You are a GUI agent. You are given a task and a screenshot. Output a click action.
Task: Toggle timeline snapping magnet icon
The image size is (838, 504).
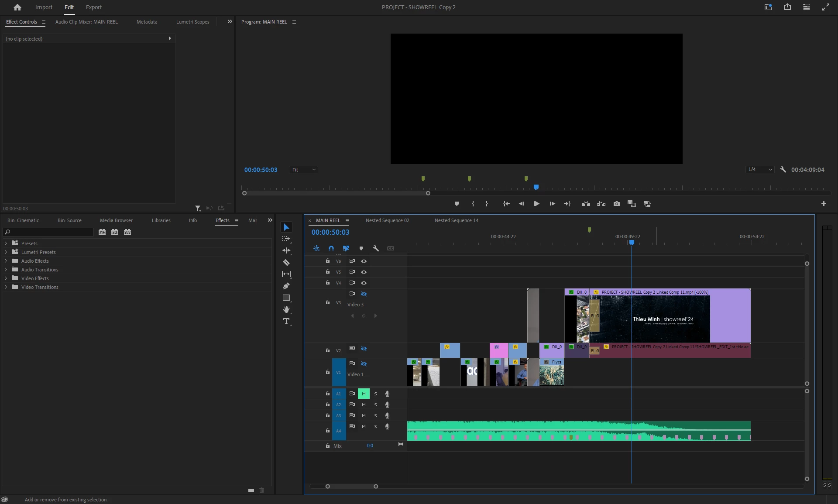coord(331,248)
